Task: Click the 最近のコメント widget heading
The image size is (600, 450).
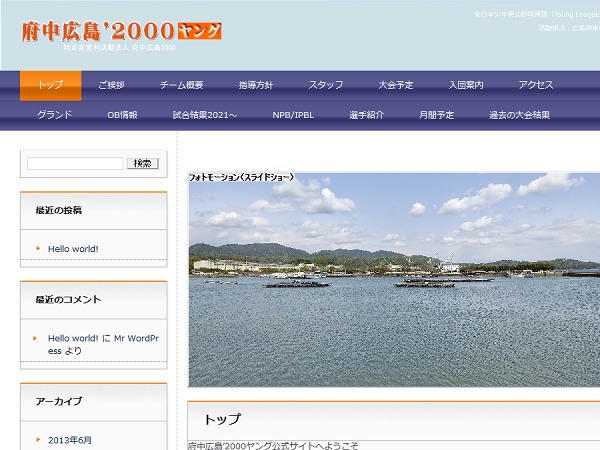Action: click(68, 299)
